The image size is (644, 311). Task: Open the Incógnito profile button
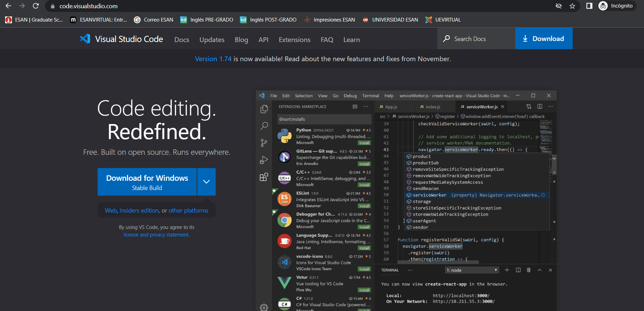[x=617, y=6]
